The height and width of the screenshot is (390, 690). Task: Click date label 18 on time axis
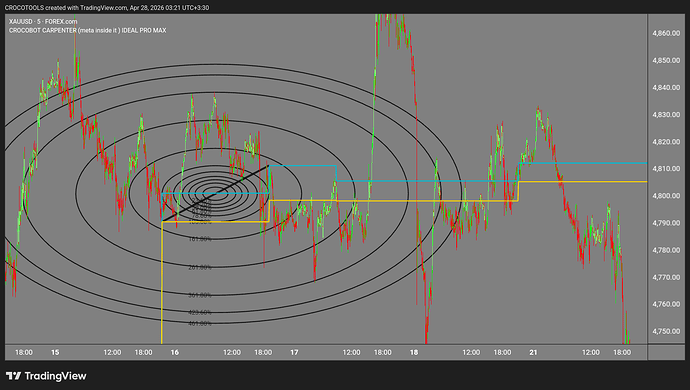[414, 353]
